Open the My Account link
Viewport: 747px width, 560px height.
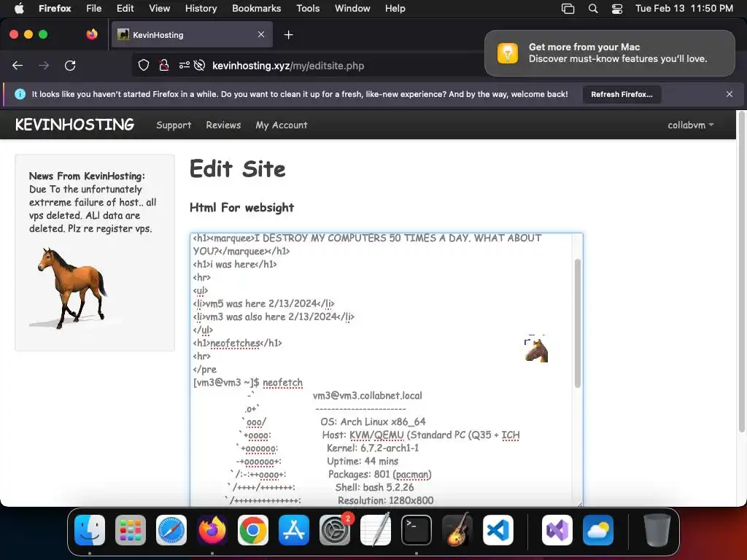pyautogui.click(x=282, y=125)
